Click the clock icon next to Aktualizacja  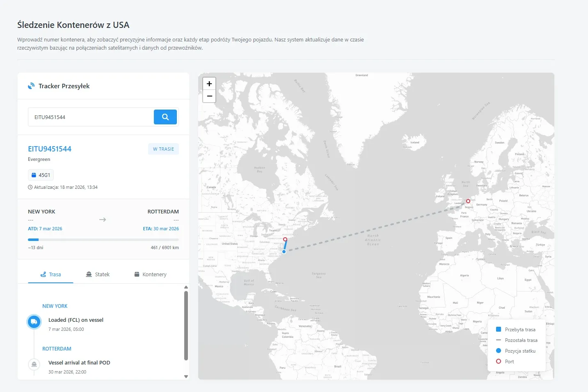pyautogui.click(x=30, y=187)
